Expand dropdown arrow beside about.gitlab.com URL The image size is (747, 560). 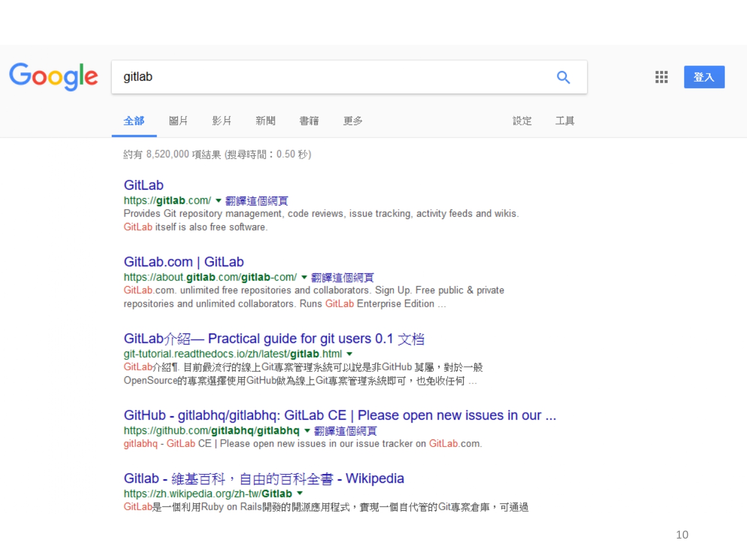coord(304,277)
